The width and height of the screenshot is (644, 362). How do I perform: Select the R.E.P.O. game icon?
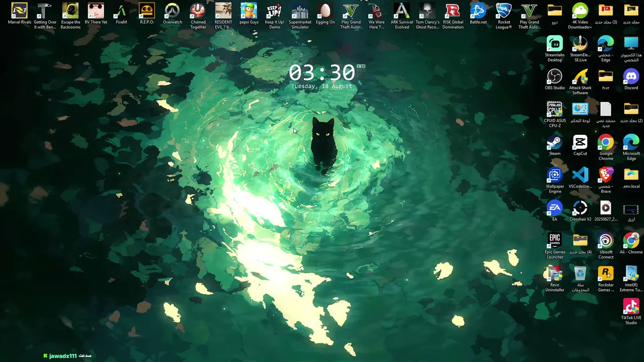[147, 14]
